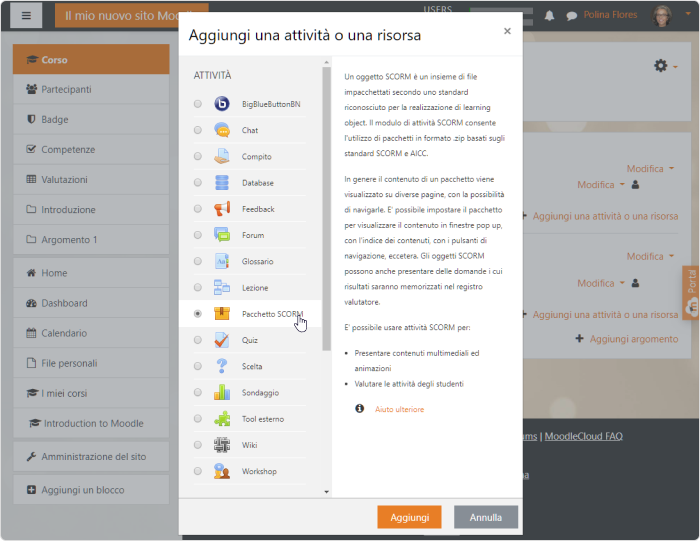Open Partecipanti in the side navigation
The image size is (700, 541).
91,89
